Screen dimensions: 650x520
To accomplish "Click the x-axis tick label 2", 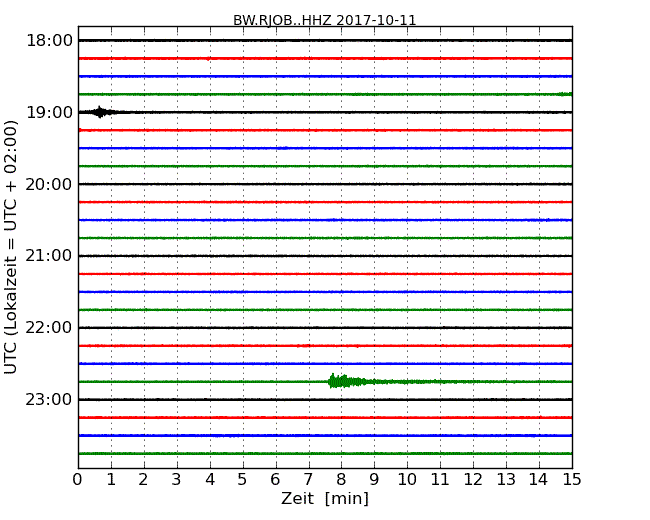I will [x=143, y=480].
